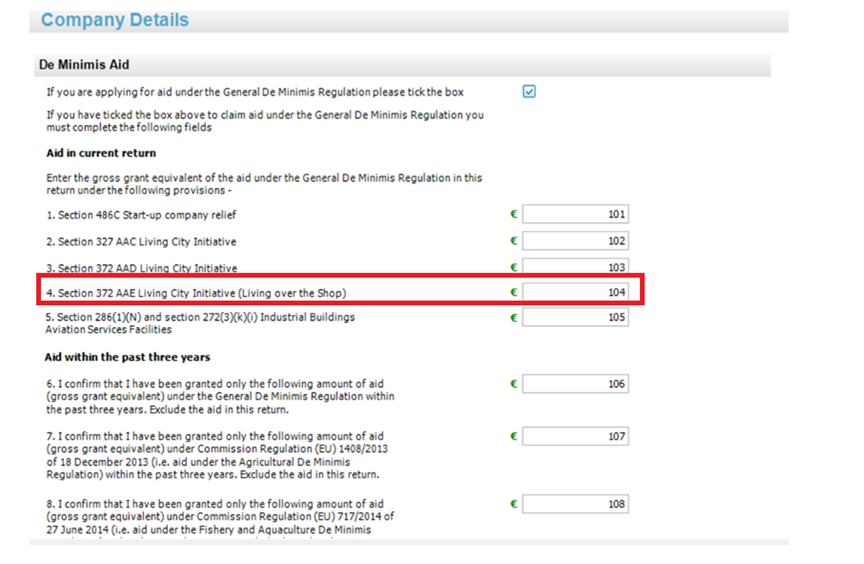Click the item 7 Regulation (EU) 1408/2013 text
Image resolution: width=864 pixels, height=564 pixels.
[x=217, y=455]
